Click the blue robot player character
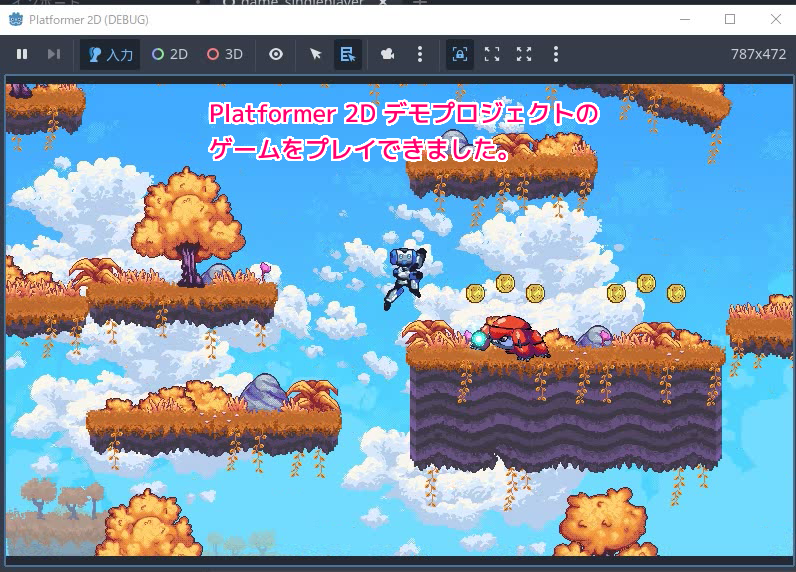The width and height of the screenshot is (796, 572). coord(405,278)
